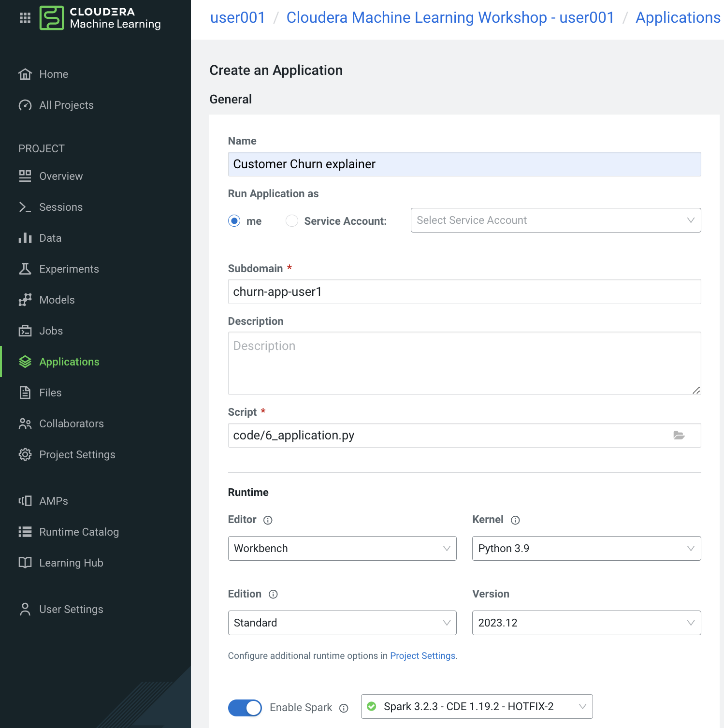Open Files in the project menu
724x728 pixels.
pos(50,393)
